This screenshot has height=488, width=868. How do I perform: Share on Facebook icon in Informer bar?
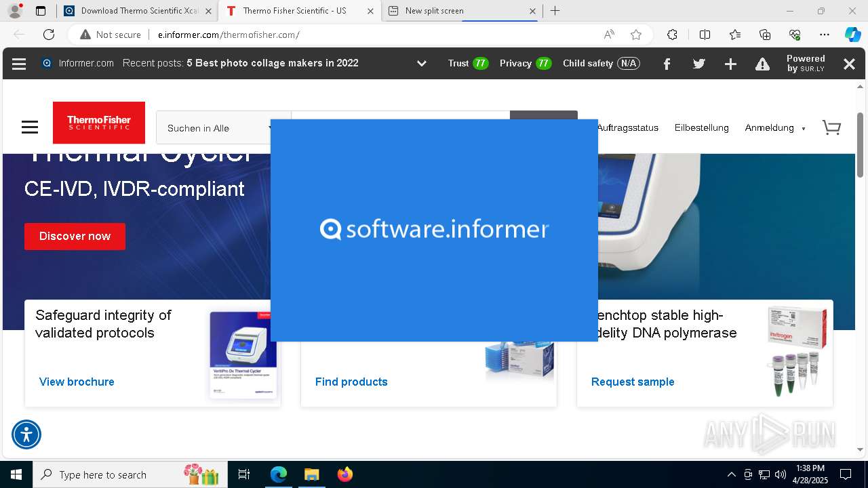[667, 64]
